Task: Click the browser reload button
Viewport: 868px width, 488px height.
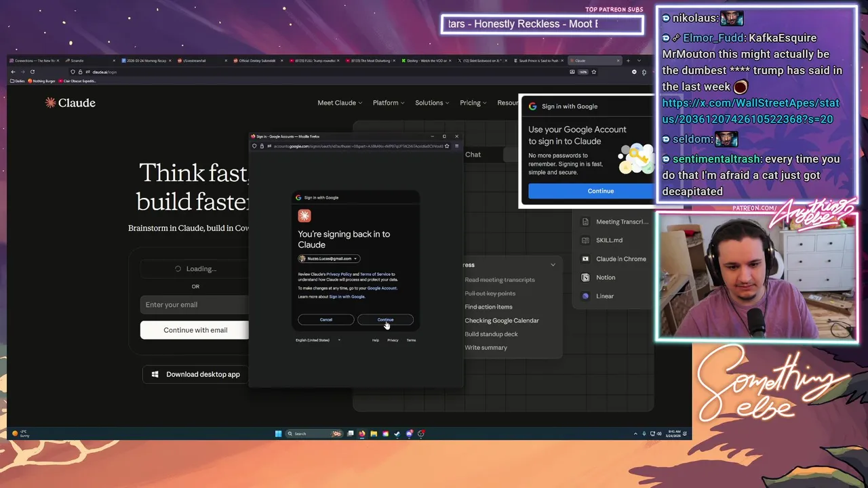Action: pos(32,72)
